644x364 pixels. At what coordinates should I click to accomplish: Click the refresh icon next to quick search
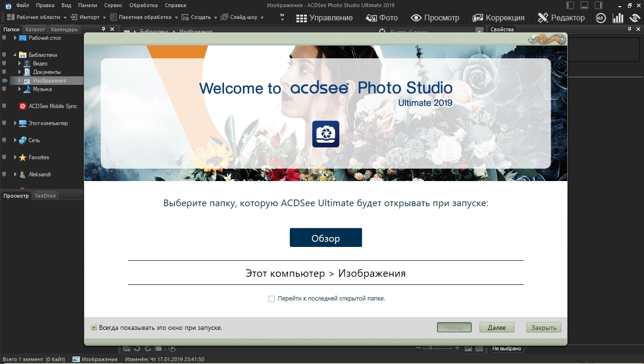coord(382,31)
